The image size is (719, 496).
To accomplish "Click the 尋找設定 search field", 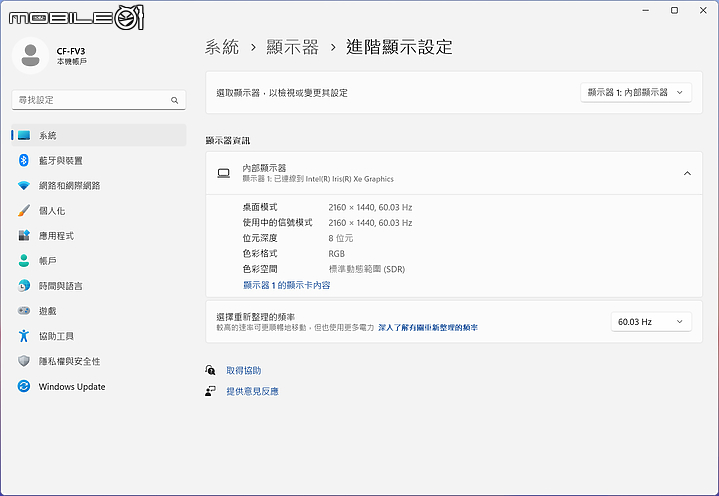I will pos(99,100).
